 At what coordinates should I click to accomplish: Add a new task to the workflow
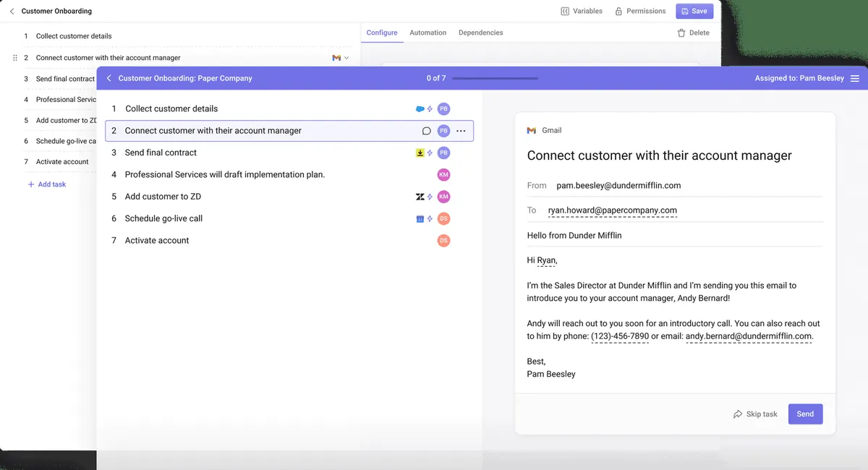click(46, 184)
